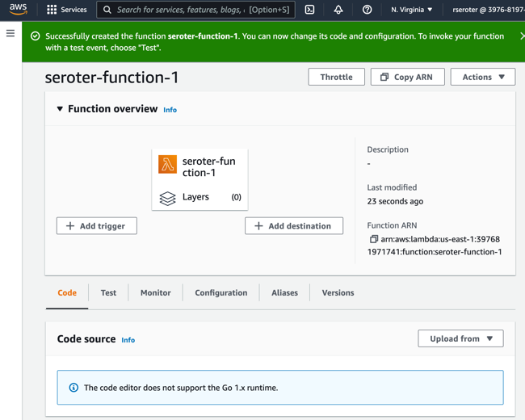Screen dimensions: 525x420
Task: Open the Upload from dropdown
Action: [x=460, y=339]
